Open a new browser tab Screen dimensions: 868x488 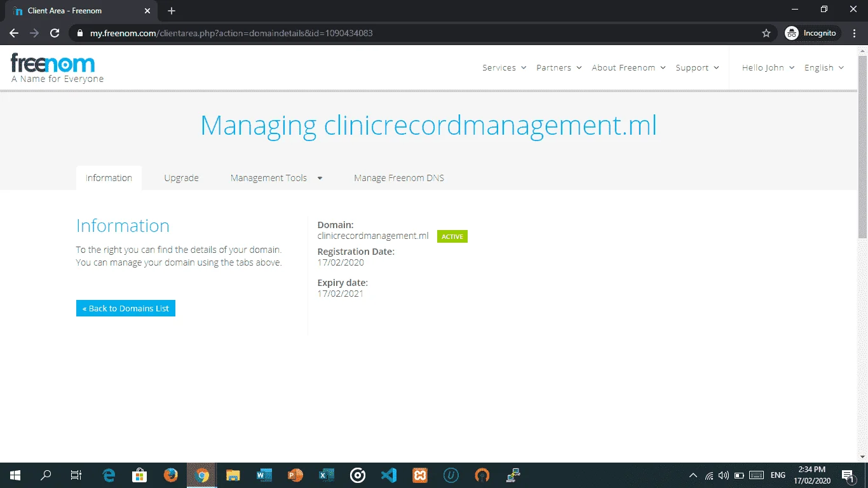point(172,11)
